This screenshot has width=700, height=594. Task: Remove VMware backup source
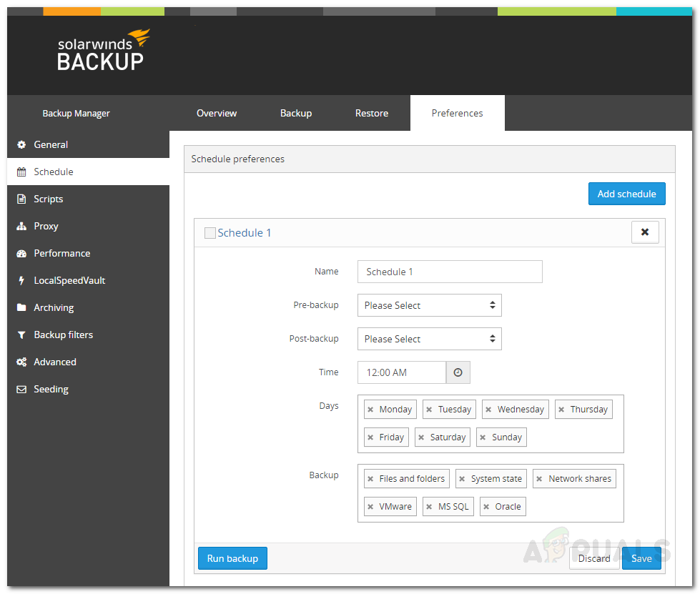[370, 507]
